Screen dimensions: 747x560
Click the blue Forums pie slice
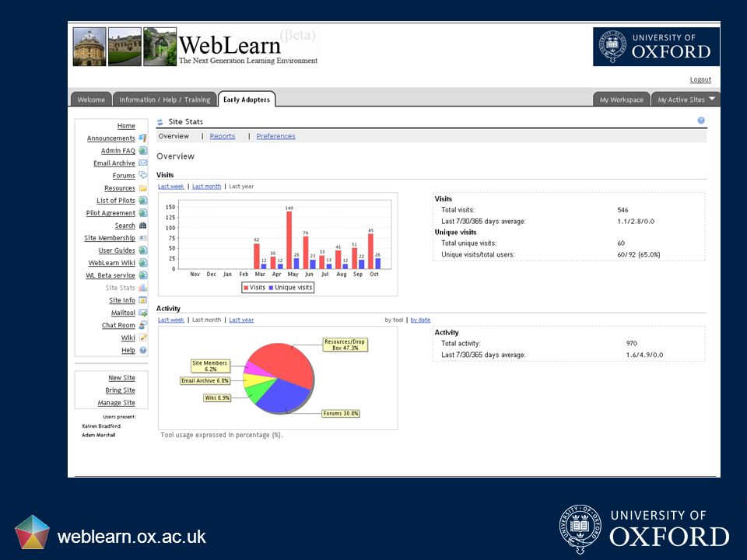(x=282, y=396)
